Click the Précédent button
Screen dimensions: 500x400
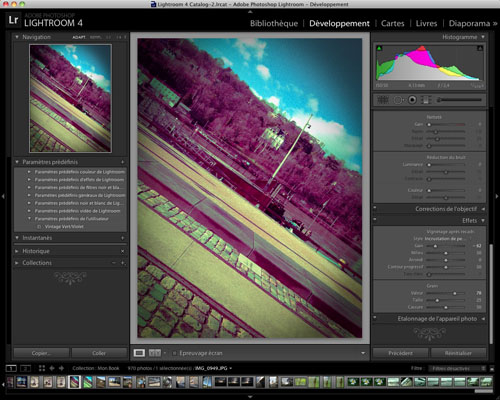click(x=400, y=353)
